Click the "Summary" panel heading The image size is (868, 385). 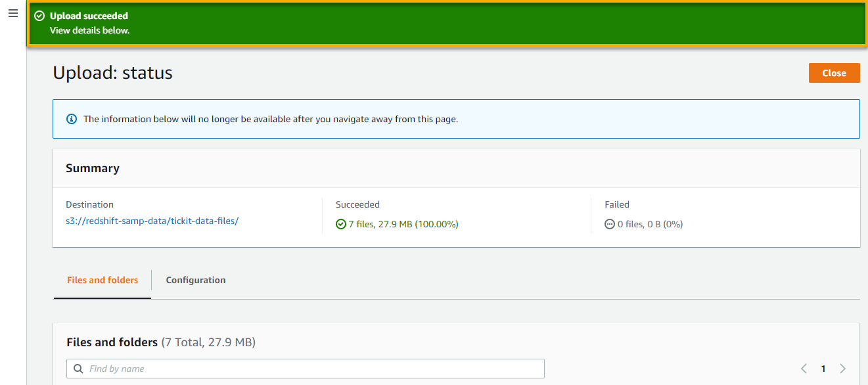click(93, 168)
